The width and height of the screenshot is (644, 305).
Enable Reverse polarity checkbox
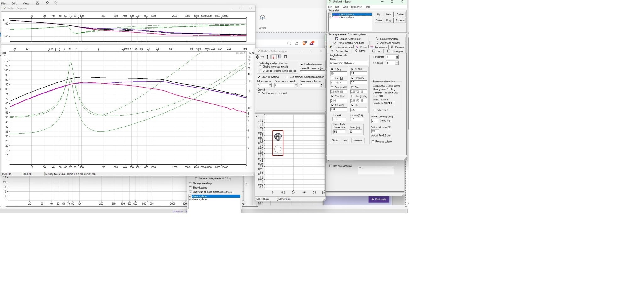click(373, 141)
